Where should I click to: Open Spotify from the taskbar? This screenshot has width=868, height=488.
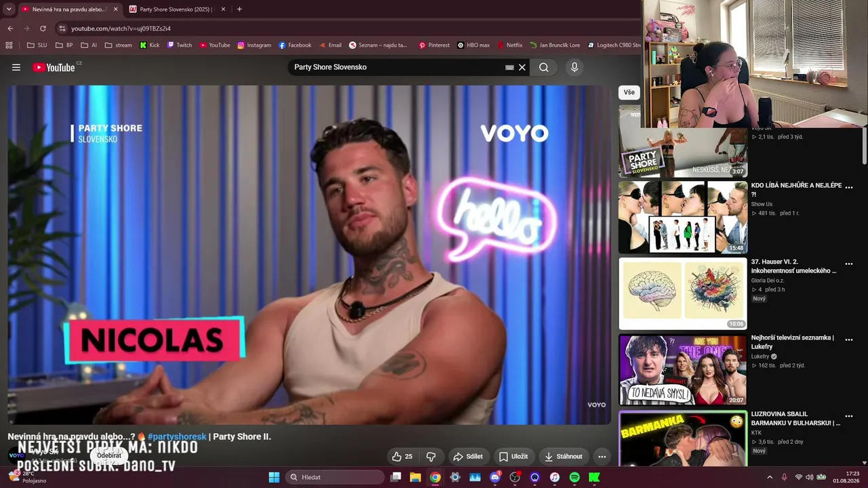click(x=574, y=477)
